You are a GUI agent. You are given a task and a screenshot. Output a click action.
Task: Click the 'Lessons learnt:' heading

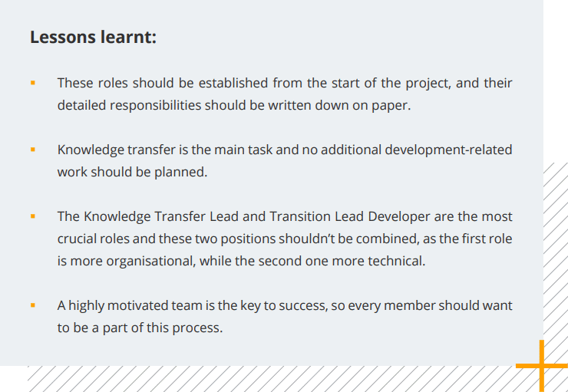point(93,37)
